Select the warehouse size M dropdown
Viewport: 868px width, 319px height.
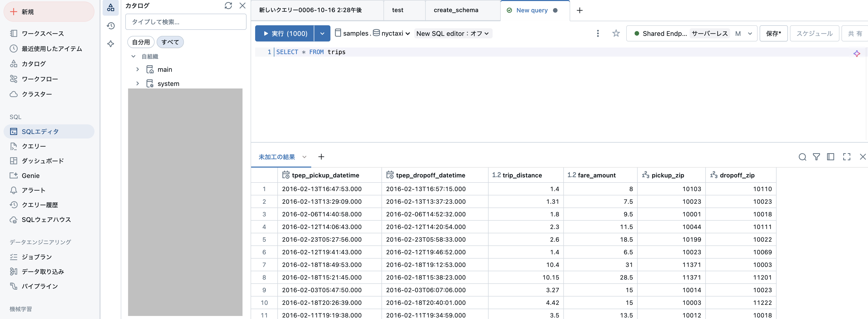click(x=744, y=33)
